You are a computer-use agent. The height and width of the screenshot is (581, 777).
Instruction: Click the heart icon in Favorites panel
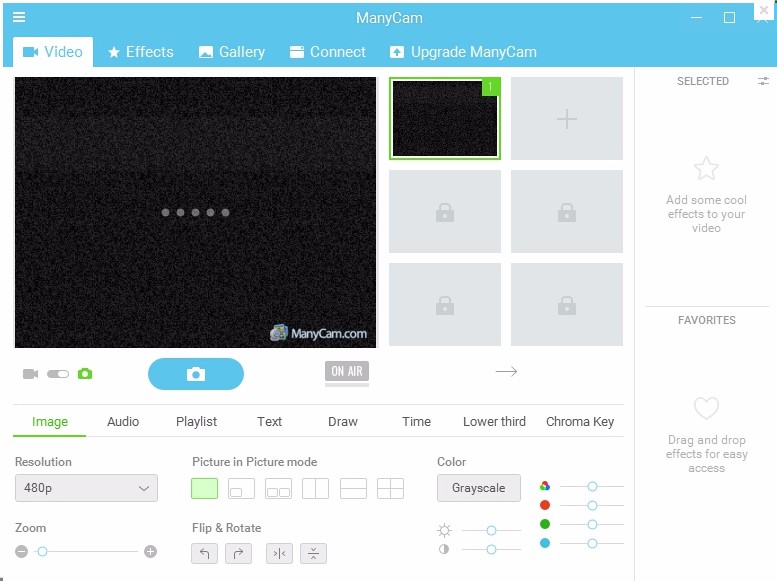(706, 408)
